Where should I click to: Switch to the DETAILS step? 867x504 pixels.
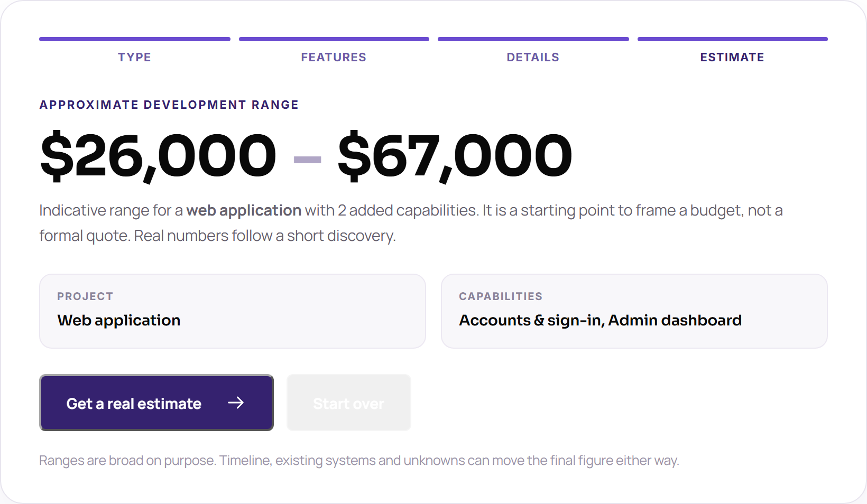(x=533, y=57)
